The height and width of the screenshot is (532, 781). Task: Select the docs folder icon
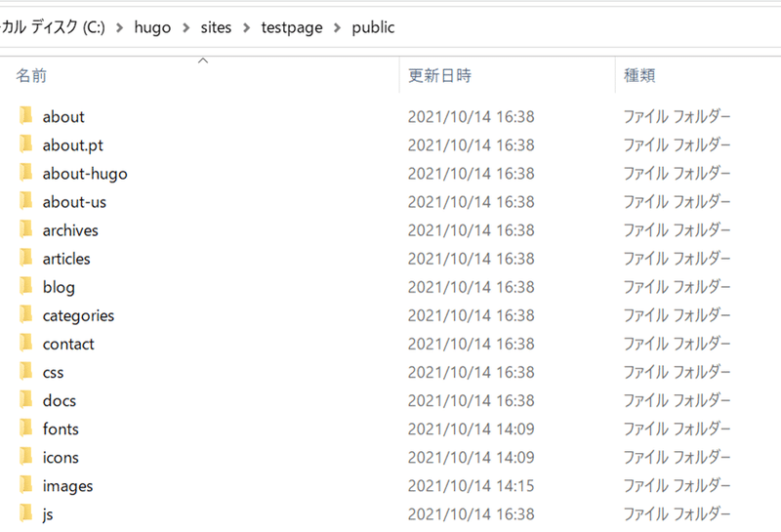point(26,399)
